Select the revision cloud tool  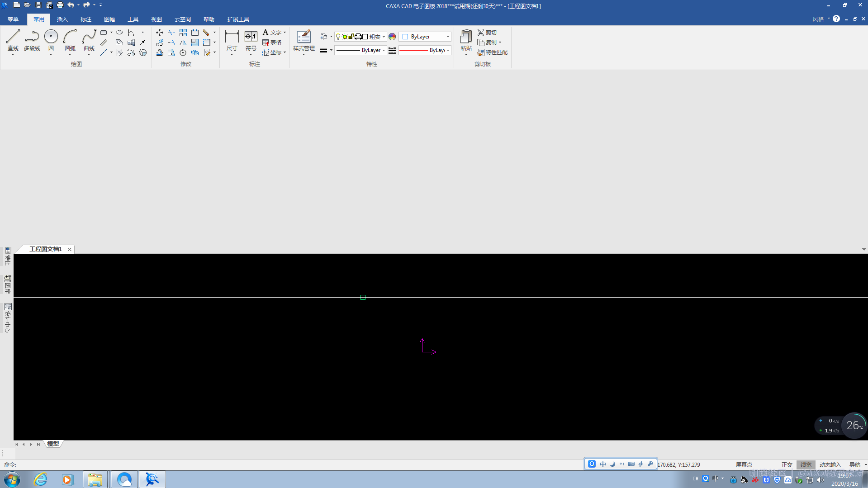(x=131, y=52)
